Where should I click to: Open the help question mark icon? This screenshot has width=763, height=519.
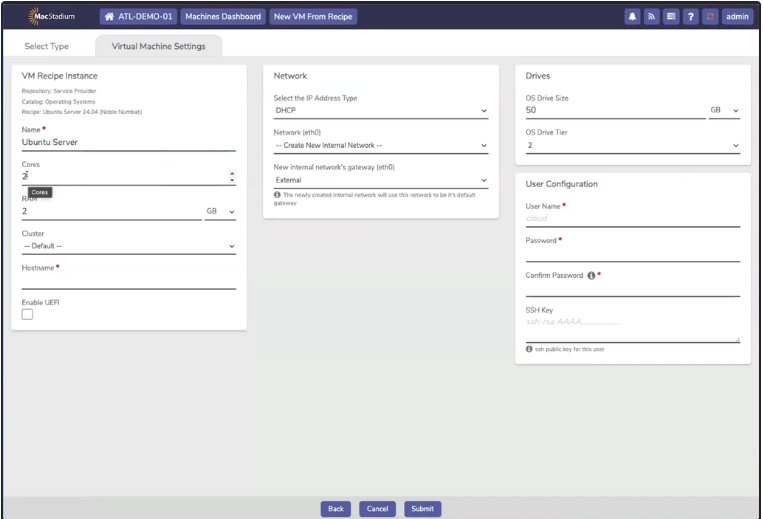(x=690, y=17)
